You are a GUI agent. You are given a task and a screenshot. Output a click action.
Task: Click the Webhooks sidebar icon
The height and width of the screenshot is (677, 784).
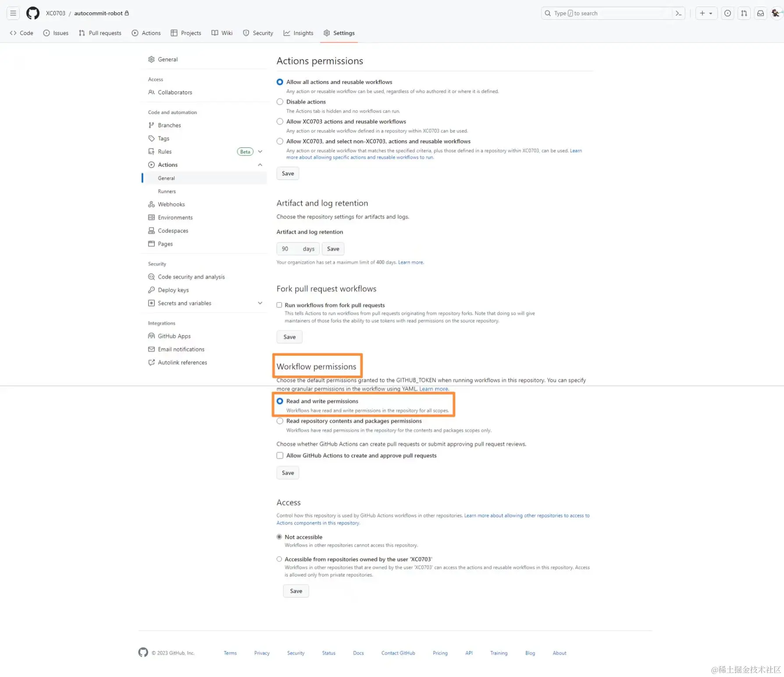coord(151,204)
